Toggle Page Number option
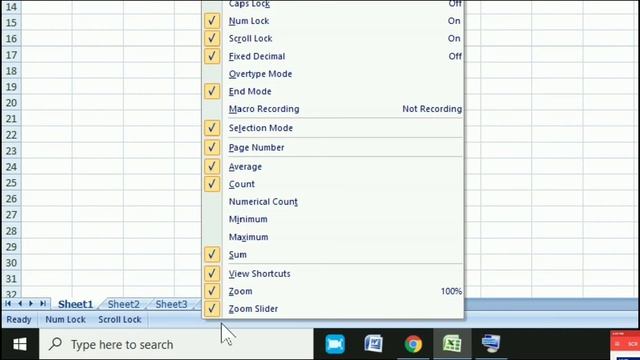 tap(333, 147)
